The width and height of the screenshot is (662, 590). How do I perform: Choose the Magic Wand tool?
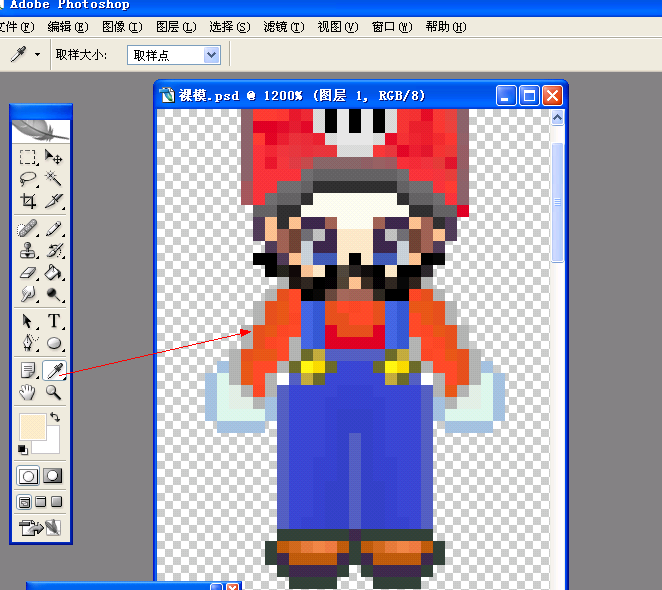54,179
